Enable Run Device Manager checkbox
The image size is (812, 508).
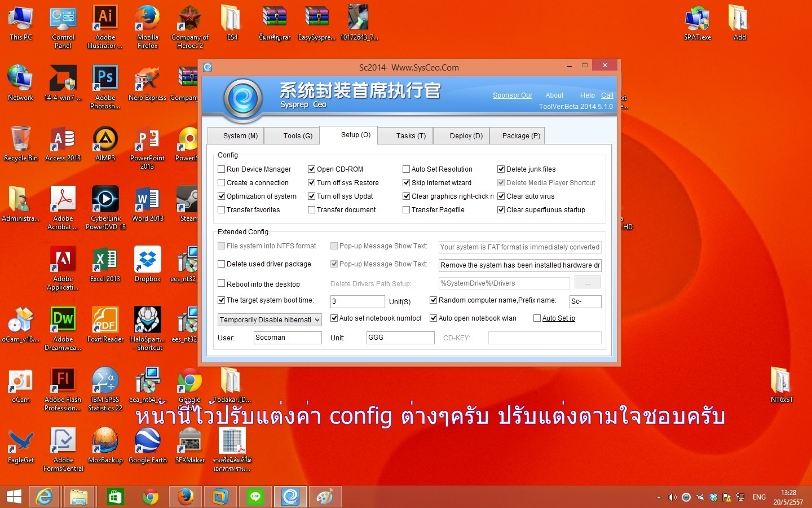(x=222, y=169)
